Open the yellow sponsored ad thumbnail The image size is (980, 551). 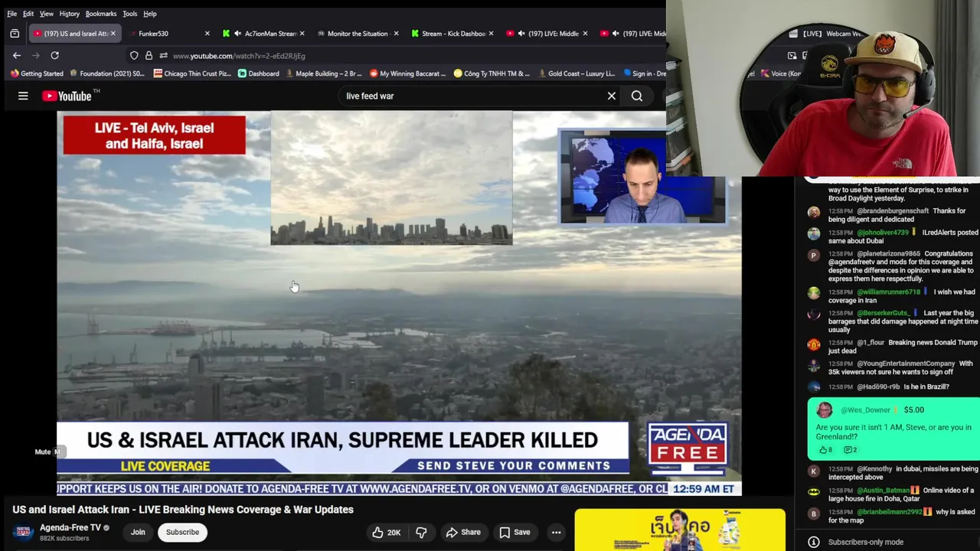pyautogui.click(x=680, y=530)
